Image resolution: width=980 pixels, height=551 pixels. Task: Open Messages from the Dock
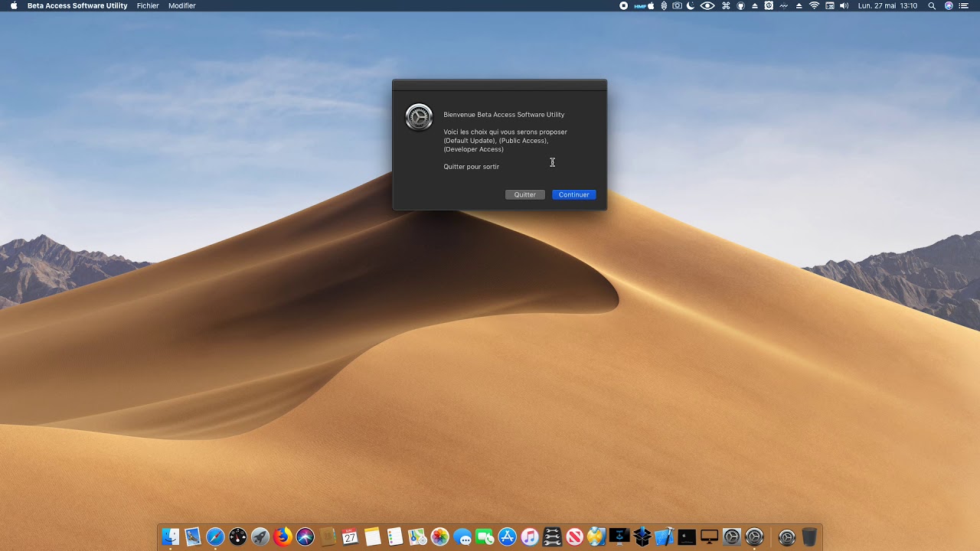(462, 537)
